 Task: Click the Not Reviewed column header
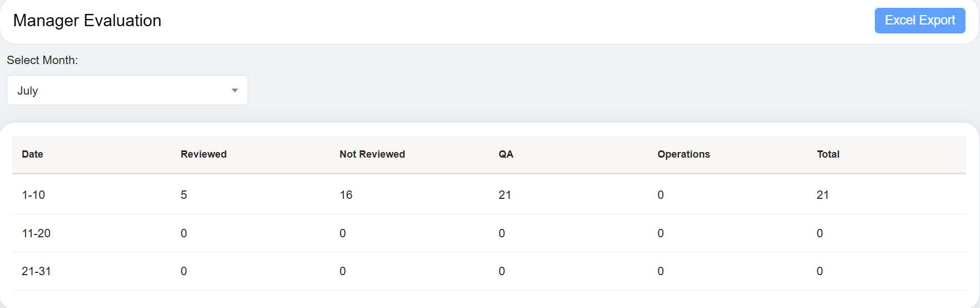(x=372, y=154)
